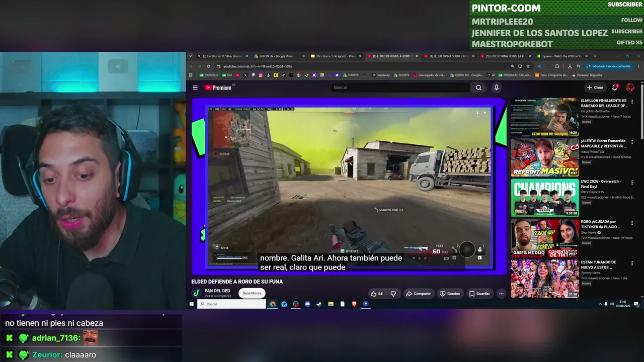
Task: Open volume control in system tray
Action: 611,304
